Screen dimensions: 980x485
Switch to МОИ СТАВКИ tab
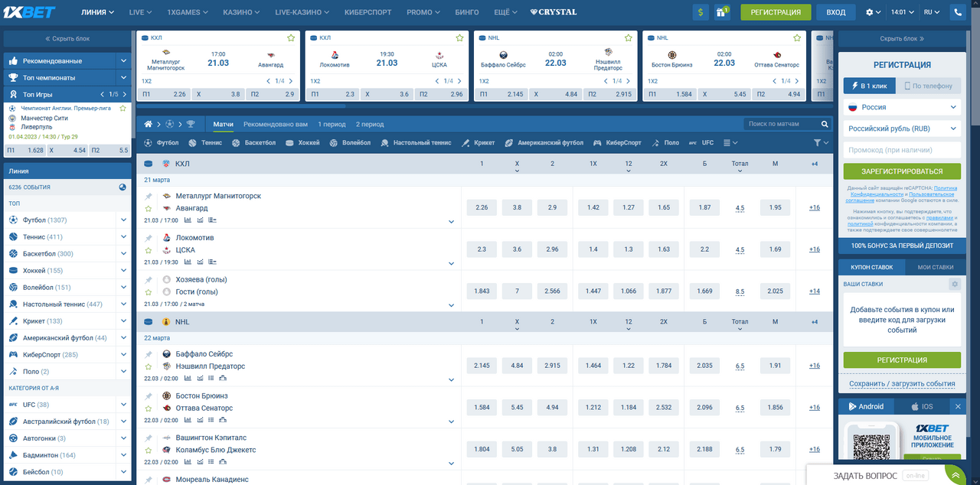[936, 267]
